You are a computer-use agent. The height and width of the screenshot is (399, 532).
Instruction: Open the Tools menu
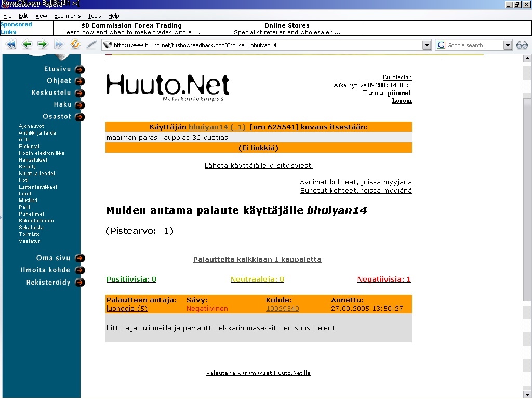pos(95,16)
